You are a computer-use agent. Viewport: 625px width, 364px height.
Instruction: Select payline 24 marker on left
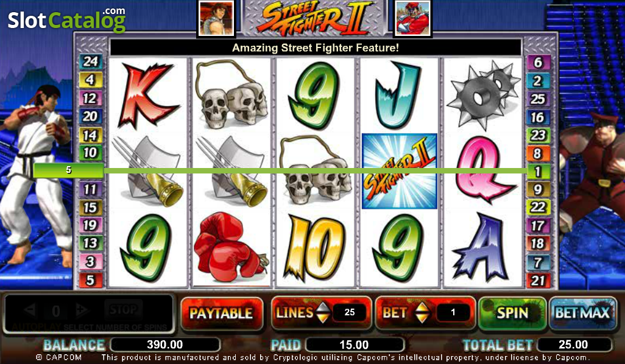pyautogui.click(x=91, y=61)
